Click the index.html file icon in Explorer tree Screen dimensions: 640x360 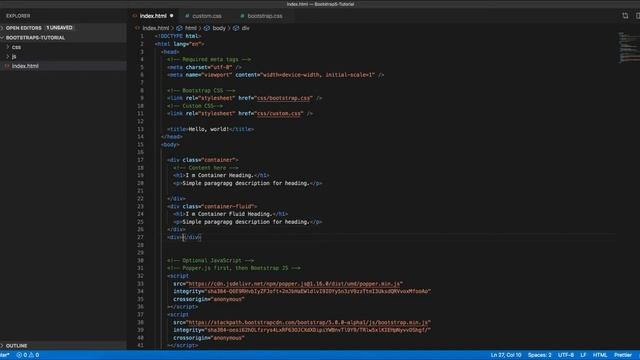tap(7, 66)
